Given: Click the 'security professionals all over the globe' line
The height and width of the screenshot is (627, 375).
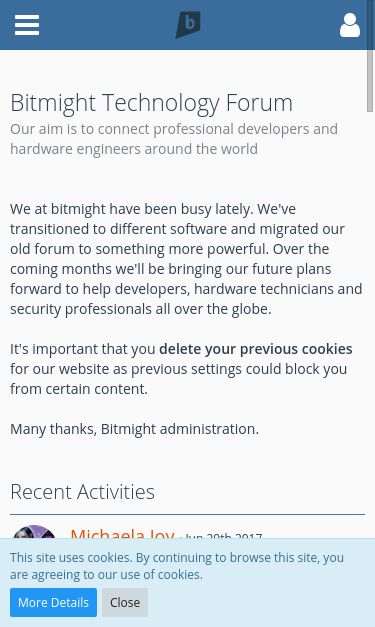Looking at the screenshot, I should coord(141,309).
